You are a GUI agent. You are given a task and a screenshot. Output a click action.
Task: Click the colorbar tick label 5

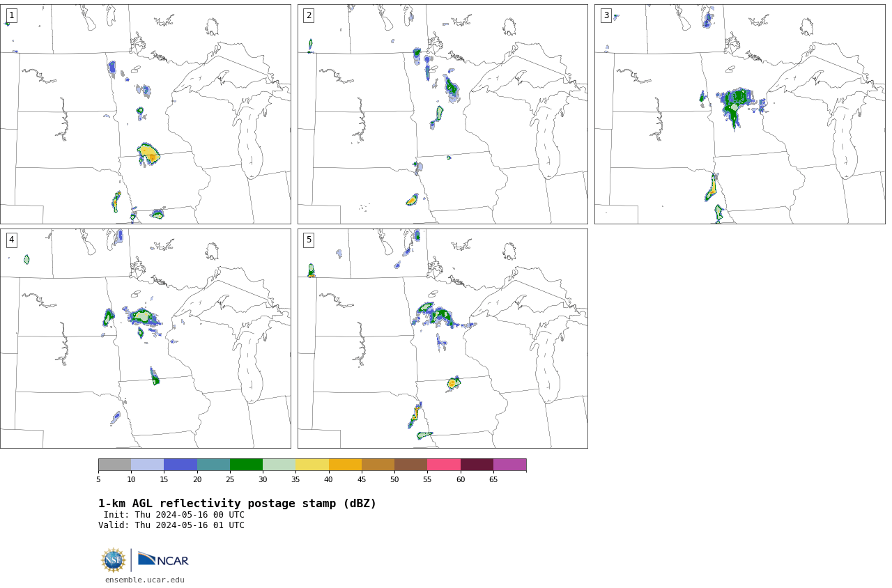(x=98, y=479)
